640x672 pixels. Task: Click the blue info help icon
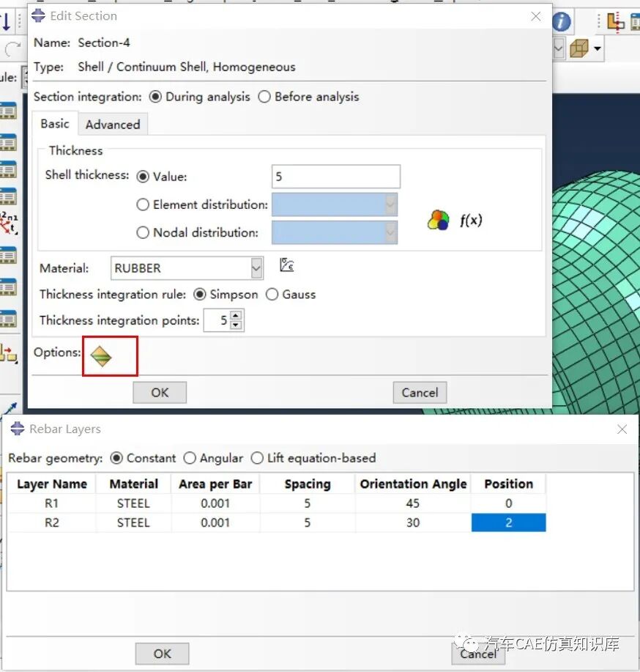pyautogui.click(x=560, y=22)
